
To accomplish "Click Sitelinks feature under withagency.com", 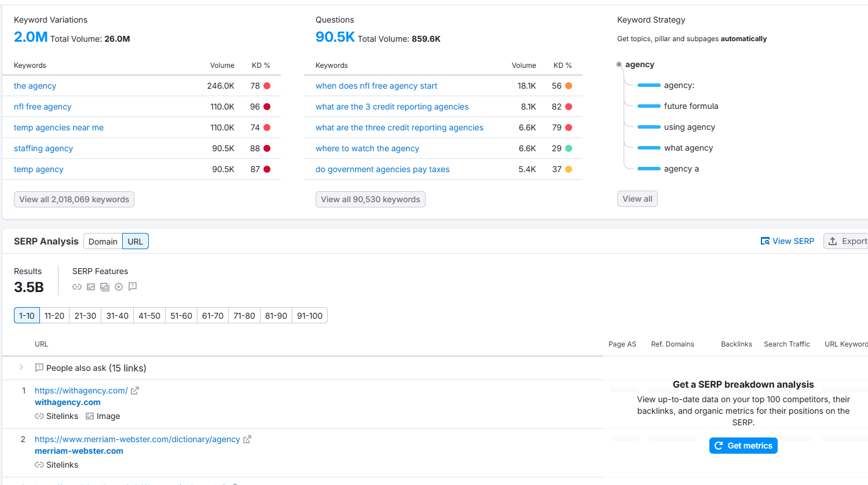I will pyautogui.click(x=57, y=416).
